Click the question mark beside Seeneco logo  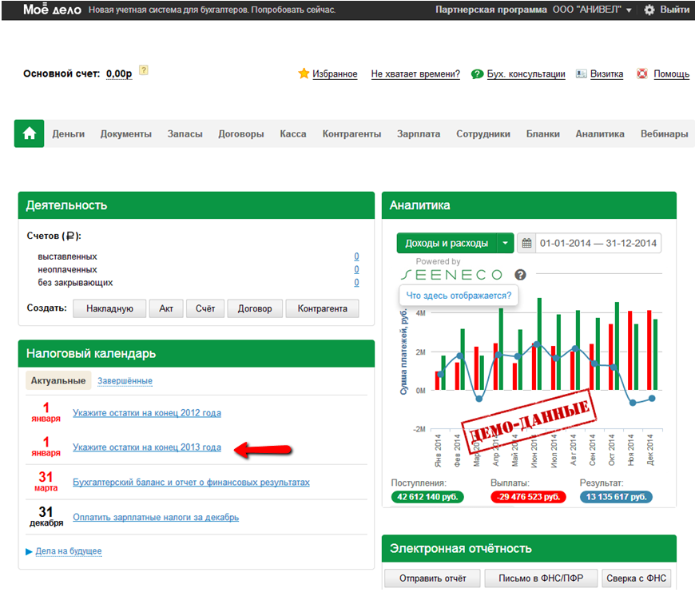coord(520,274)
